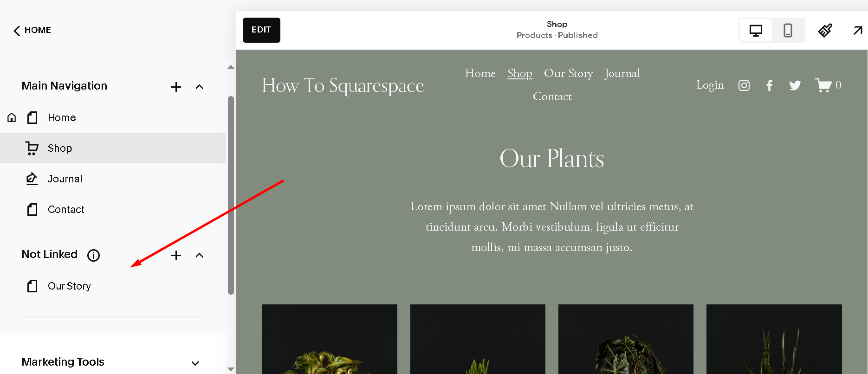Click Shop in site navigation

coord(520,73)
